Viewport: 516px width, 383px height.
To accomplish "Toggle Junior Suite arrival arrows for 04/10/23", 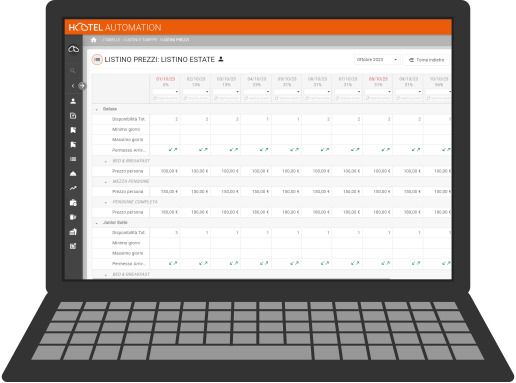I will pos(264,263).
